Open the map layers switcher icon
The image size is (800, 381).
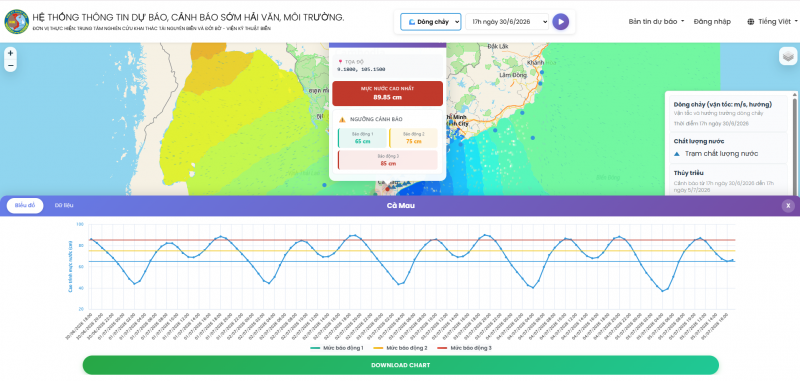pyautogui.click(x=788, y=56)
